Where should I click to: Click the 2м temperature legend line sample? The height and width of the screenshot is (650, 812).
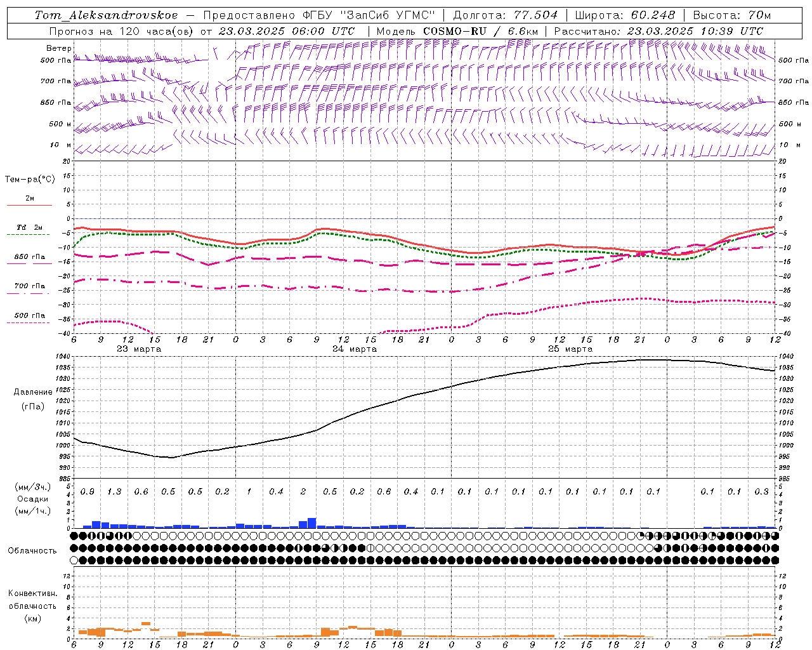(x=30, y=205)
